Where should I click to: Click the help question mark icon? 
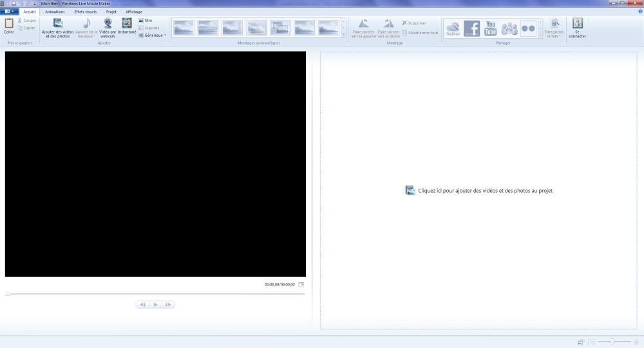[x=640, y=12]
